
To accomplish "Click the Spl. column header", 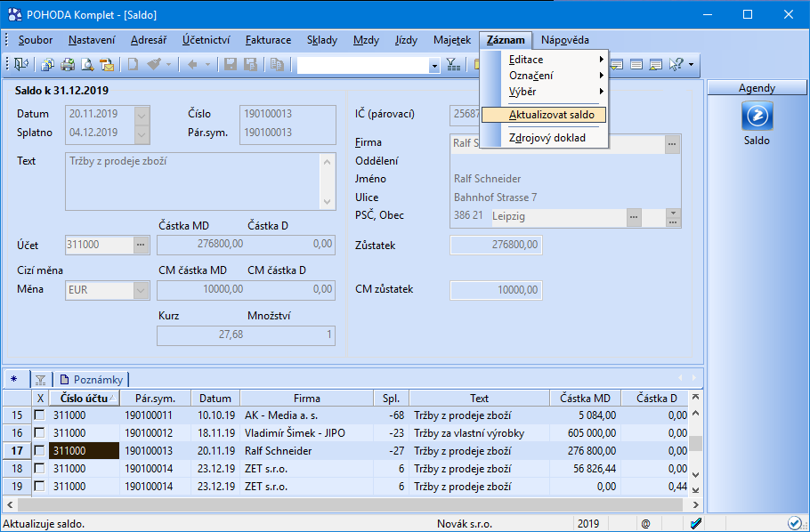I will pyautogui.click(x=391, y=399).
